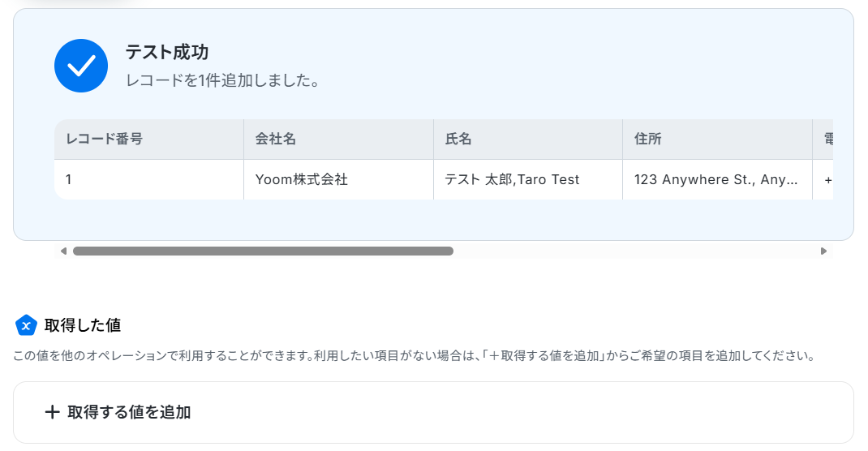Click the 取得する値を追加 button
The image size is (868, 451).
(433, 412)
